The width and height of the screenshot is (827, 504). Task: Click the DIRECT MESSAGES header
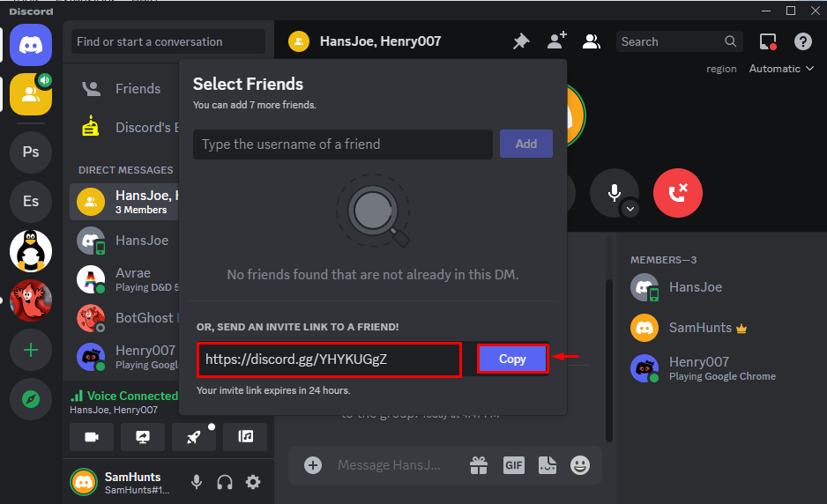(x=125, y=170)
